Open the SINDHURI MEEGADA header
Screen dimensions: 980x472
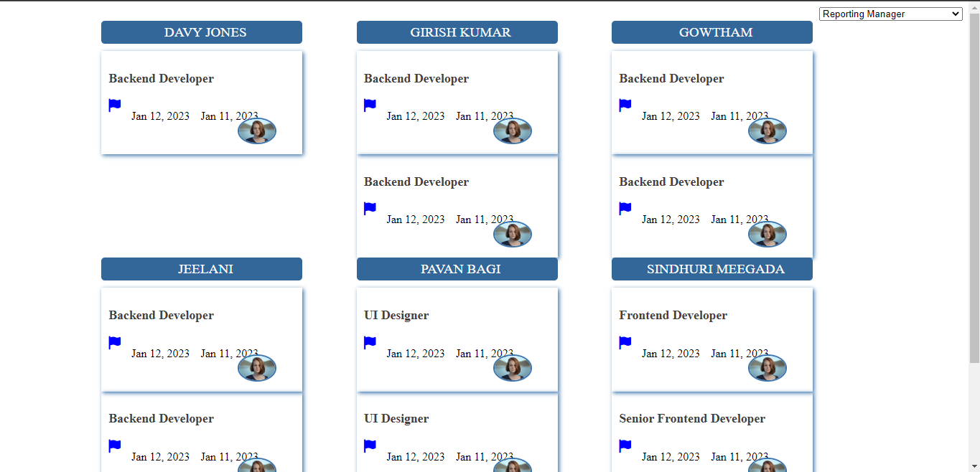[712, 269]
